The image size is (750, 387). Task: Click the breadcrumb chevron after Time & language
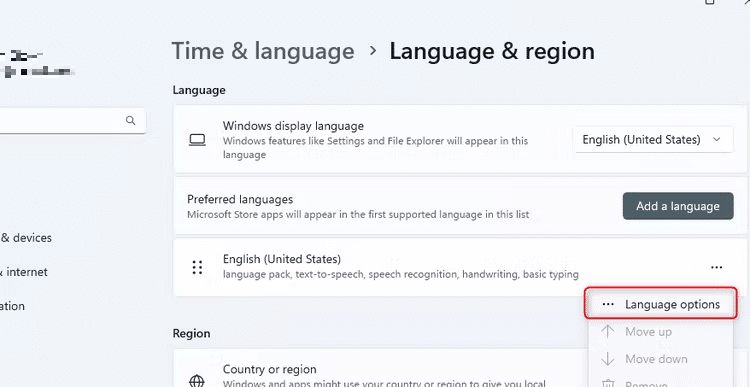point(374,51)
